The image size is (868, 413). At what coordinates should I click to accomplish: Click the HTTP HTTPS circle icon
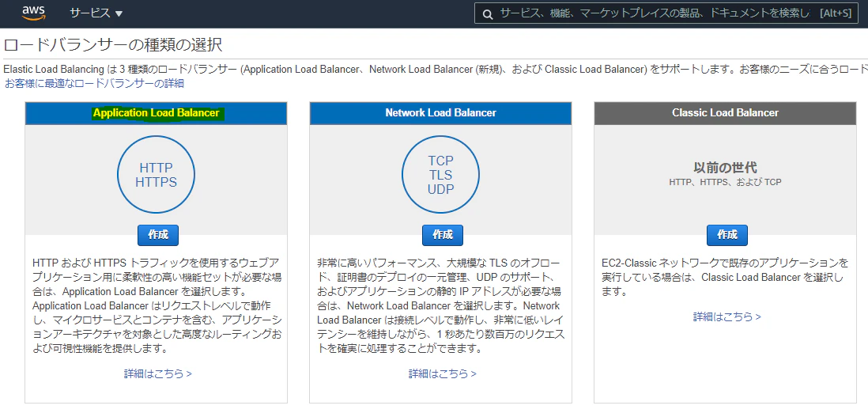(156, 175)
